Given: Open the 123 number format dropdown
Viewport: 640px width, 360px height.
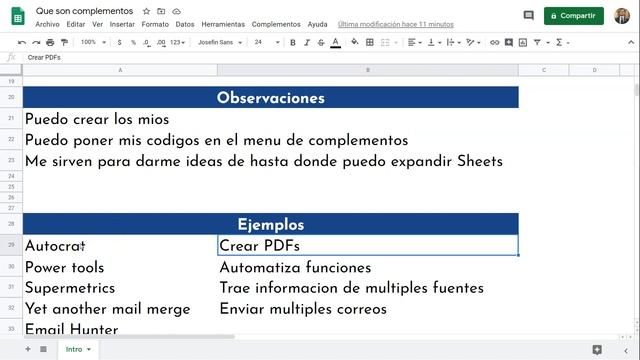Looking at the screenshot, I should [x=178, y=42].
